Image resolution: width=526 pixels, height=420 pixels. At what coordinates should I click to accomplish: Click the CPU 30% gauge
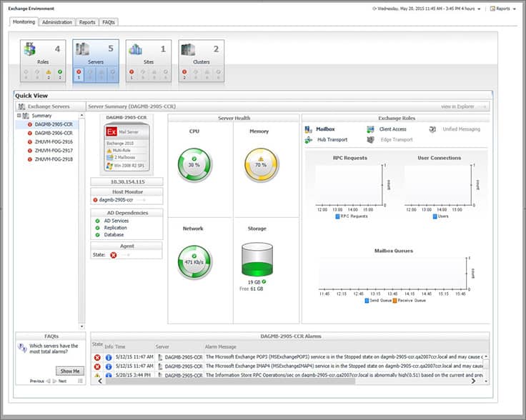(194, 164)
